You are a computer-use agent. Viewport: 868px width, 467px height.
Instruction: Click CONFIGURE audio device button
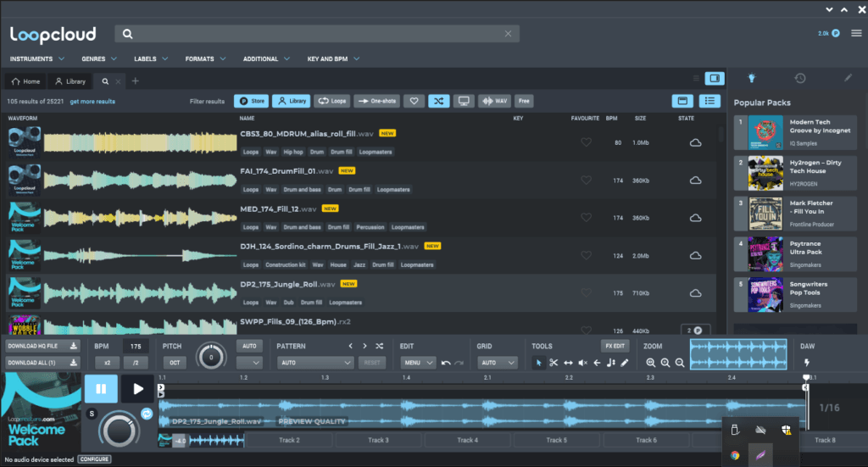point(94,459)
